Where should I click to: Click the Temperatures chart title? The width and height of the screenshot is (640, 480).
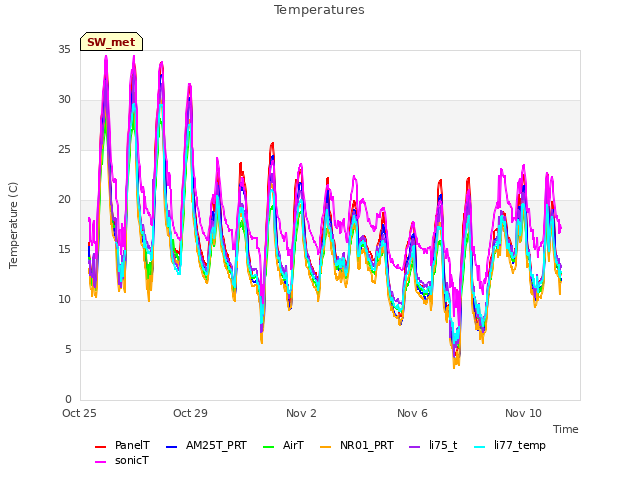click(319, 10)
